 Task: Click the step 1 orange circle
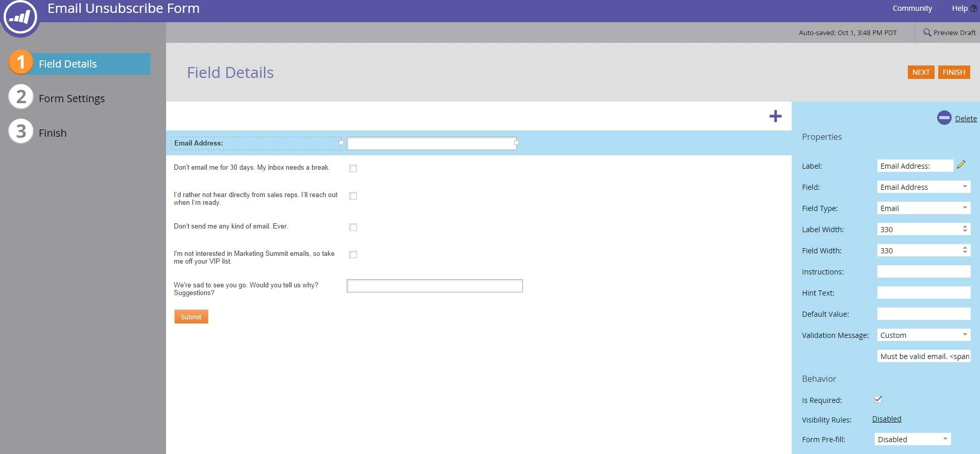click(x=21, y=62)
